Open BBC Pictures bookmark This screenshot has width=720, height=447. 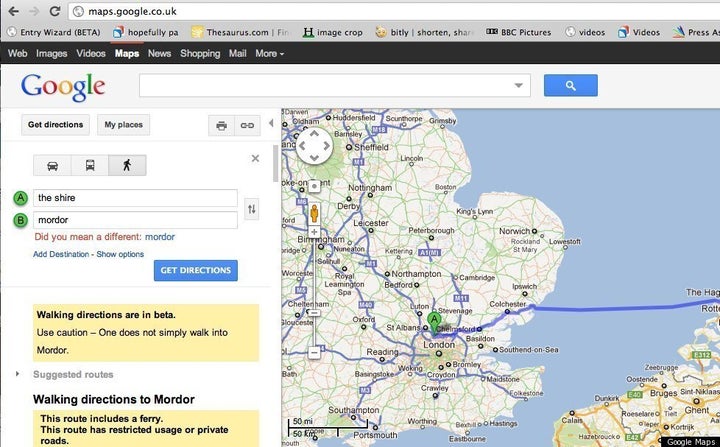[518, 32]
